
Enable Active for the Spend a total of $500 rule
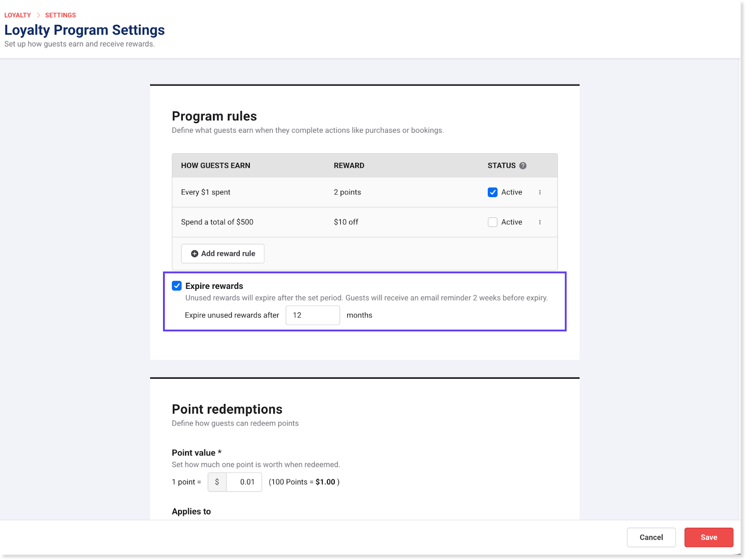pyautogui.click(x=492, y=222)
